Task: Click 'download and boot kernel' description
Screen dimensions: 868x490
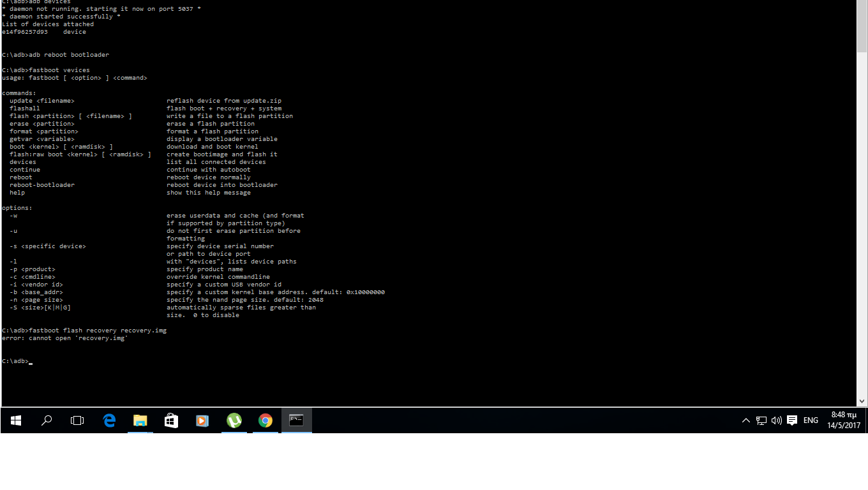Action: (213, 147)
